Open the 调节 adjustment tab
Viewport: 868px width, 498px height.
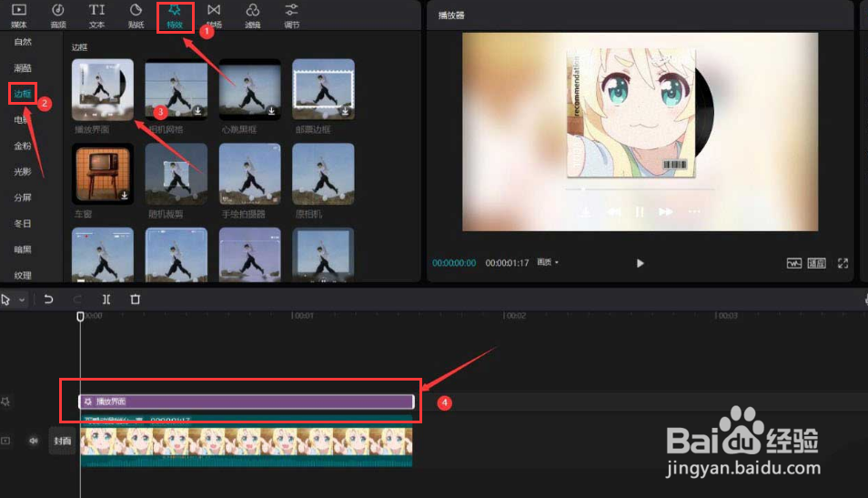(292, 15)
